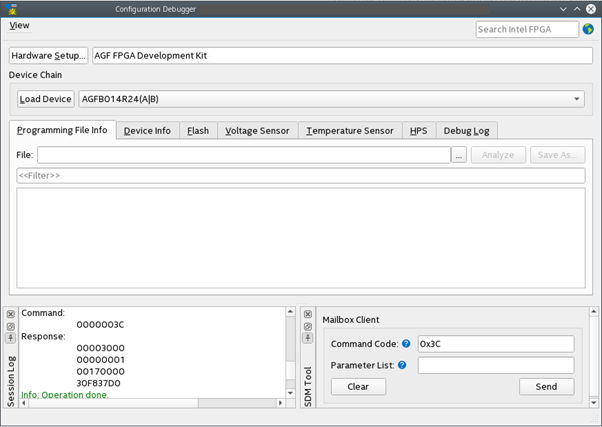Select the HPS tab

tap(418, 131)
